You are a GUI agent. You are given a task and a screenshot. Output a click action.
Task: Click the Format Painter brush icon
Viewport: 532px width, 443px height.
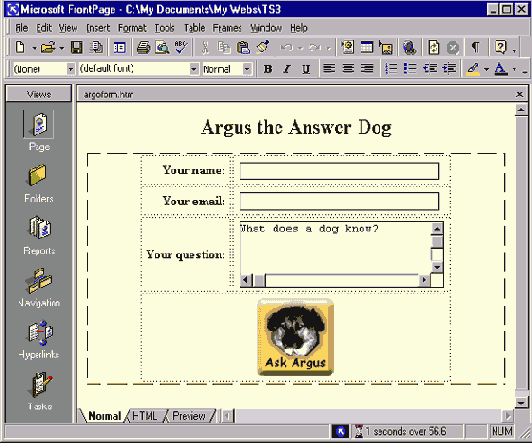(263, 47)
